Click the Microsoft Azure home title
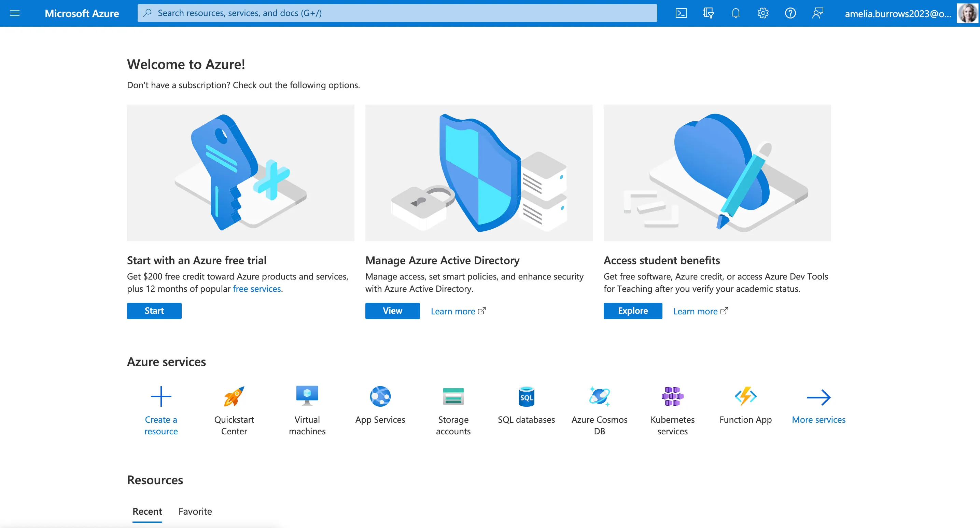The image size is (980, 528). [82, 13]
